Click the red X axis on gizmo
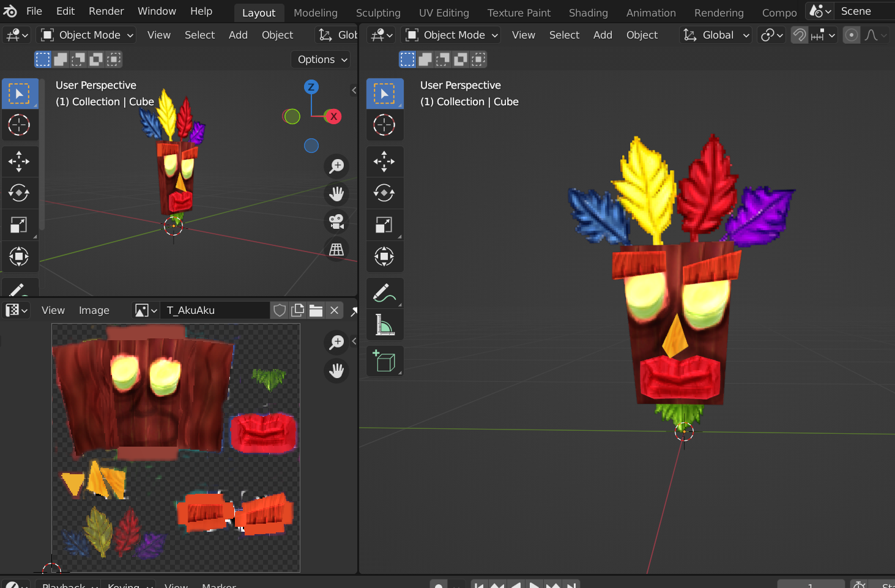Viewport: 895px width, 588px height. (333, 116)
